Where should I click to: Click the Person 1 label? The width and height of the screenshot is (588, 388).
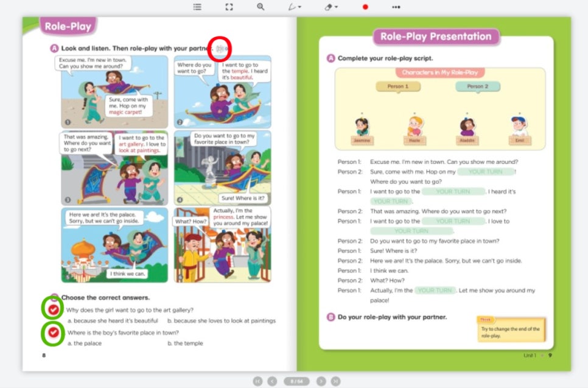398,86
